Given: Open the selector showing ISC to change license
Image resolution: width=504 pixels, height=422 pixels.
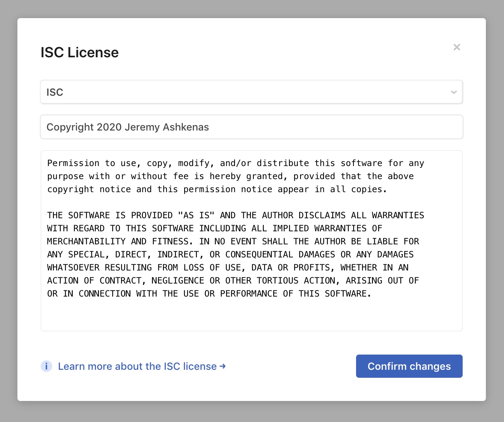Looking at the screenshot, I should click(251, 92).
